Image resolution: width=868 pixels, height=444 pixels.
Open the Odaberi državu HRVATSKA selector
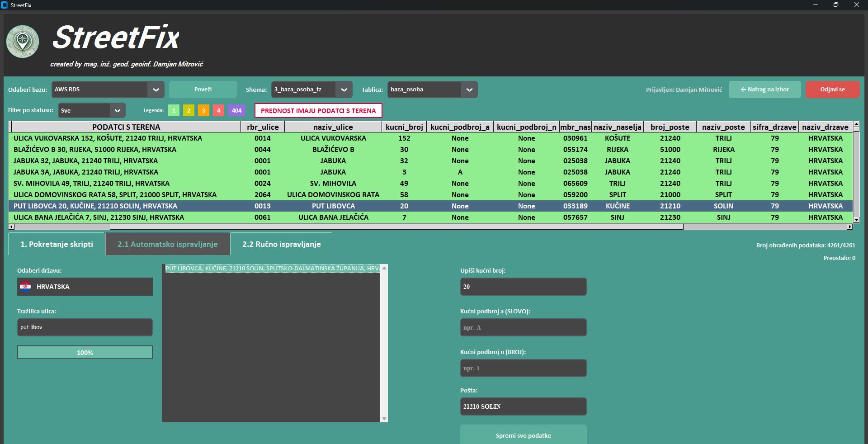coord(85,287)
